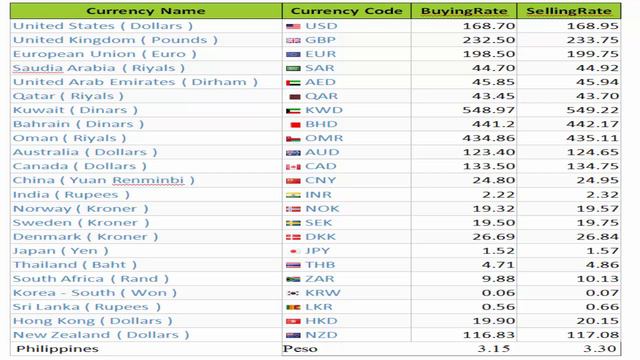Screen dimensions: 640x360
Task: Click the South Africa flag next to ZAR
Action: pyautogui.click(x=293, y=280)
